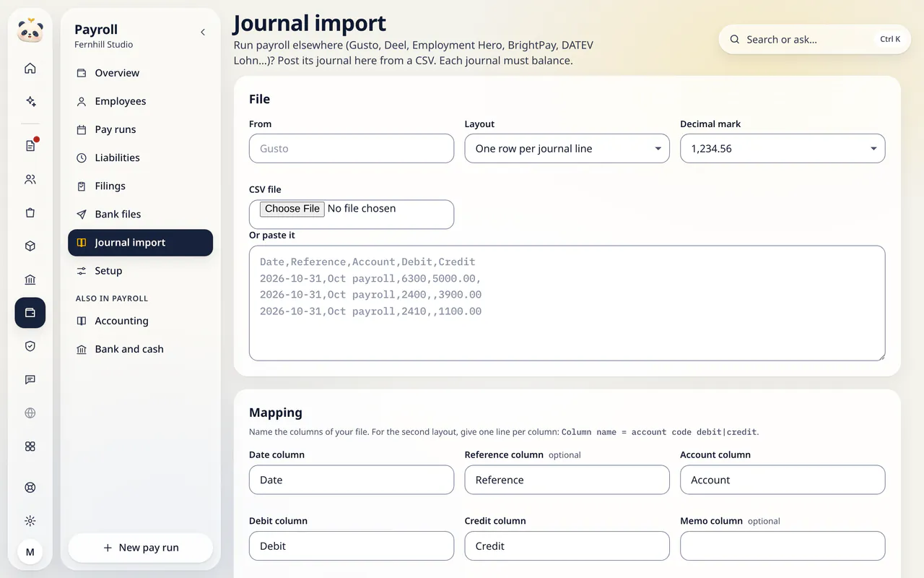Open the contacts people icon
The width and height of the screenshot is (924, 578).
click(30, 179)
